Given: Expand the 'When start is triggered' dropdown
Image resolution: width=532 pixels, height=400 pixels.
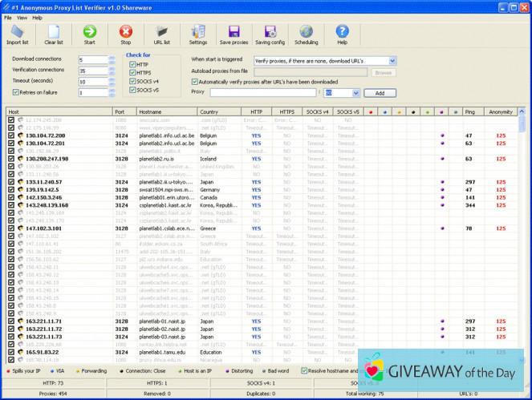Looking at the screenshot, I should pyautogui.click(x=392, y=61).
